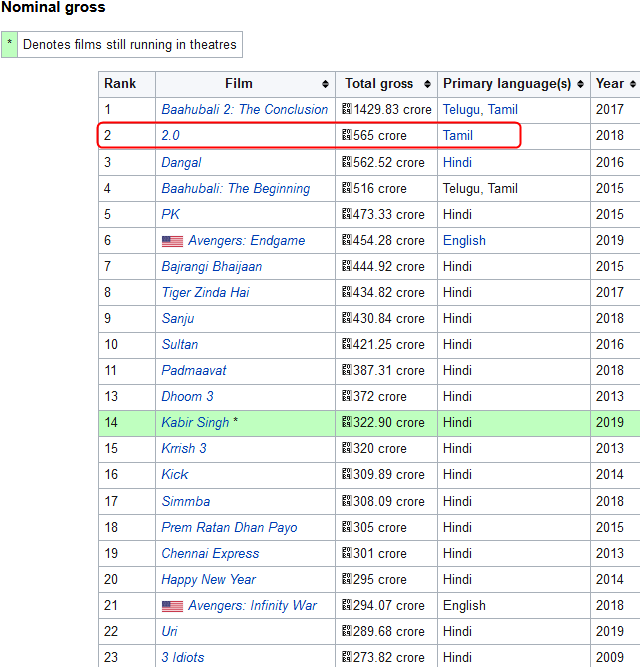Follow Tamil link in Baahubali 2 row
This screenshot has width=640, height=667.
[503, 110]
